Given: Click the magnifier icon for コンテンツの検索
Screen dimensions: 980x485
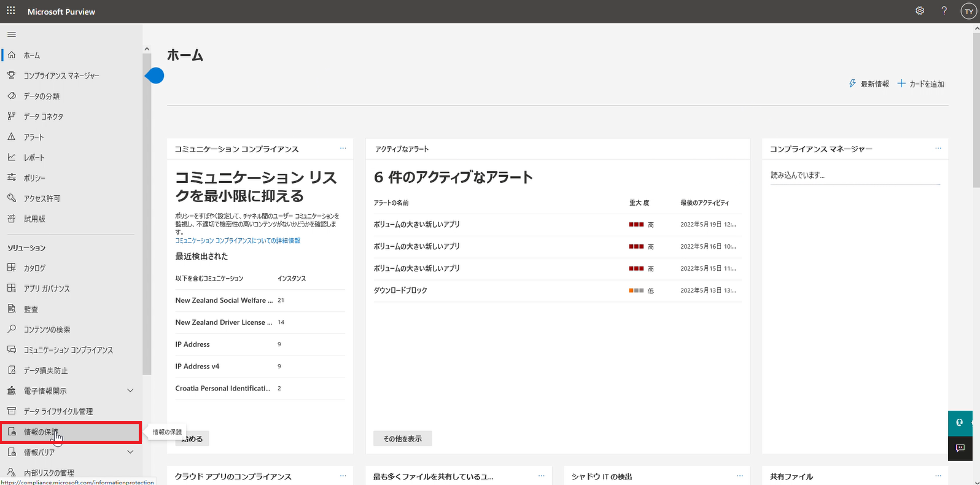Looking at the screenshot, I should [x=11, y=329].
